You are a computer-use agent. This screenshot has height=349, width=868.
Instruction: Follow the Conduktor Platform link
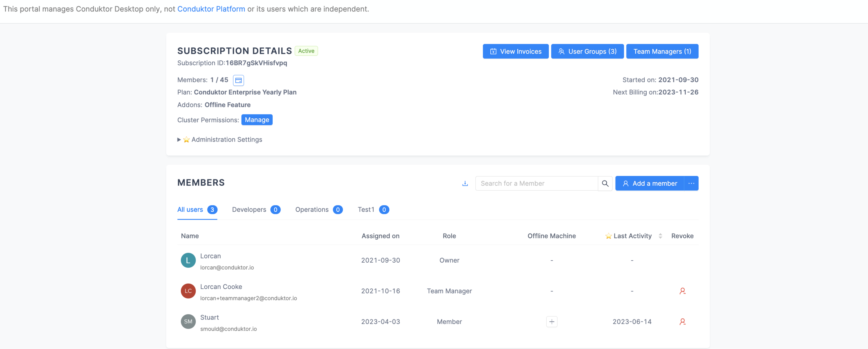pyautogui.click(x=211, y=9)
